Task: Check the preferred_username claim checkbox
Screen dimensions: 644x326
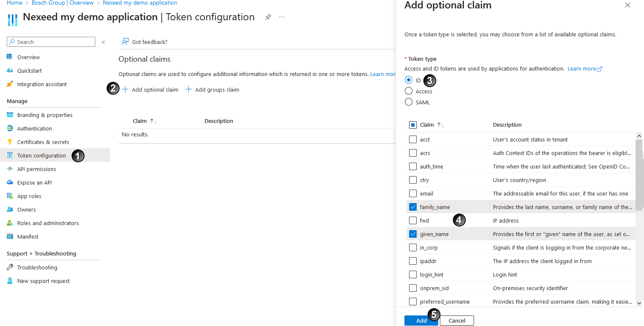Action: tap(413, 302)
